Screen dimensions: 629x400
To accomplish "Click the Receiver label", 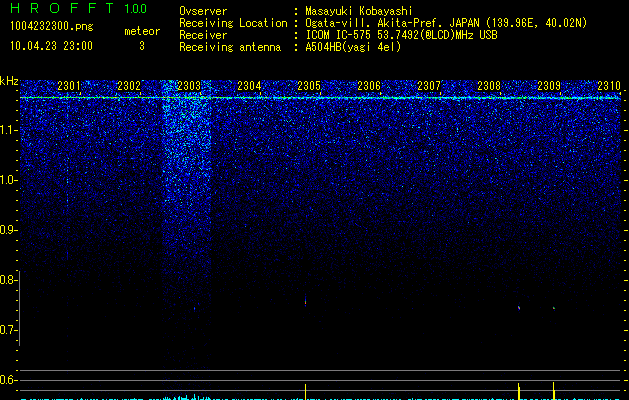I will pyautogui.click(x=203, y=35).
